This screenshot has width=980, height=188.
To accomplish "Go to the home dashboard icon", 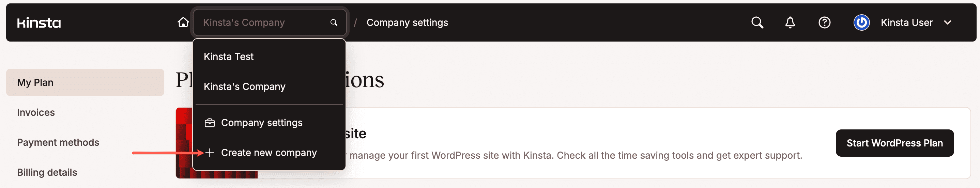I will [x=183, y=23].
